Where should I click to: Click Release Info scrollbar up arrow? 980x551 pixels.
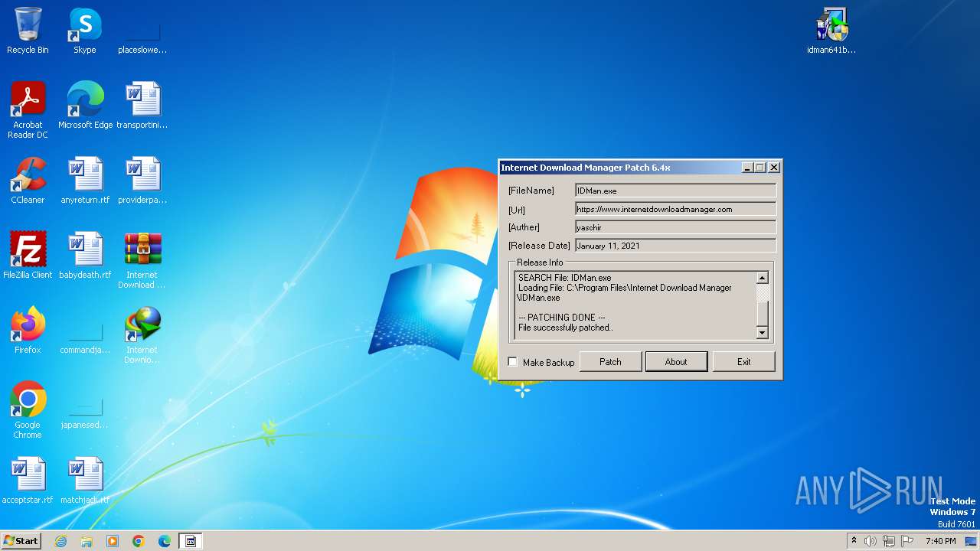click(762, 278)
